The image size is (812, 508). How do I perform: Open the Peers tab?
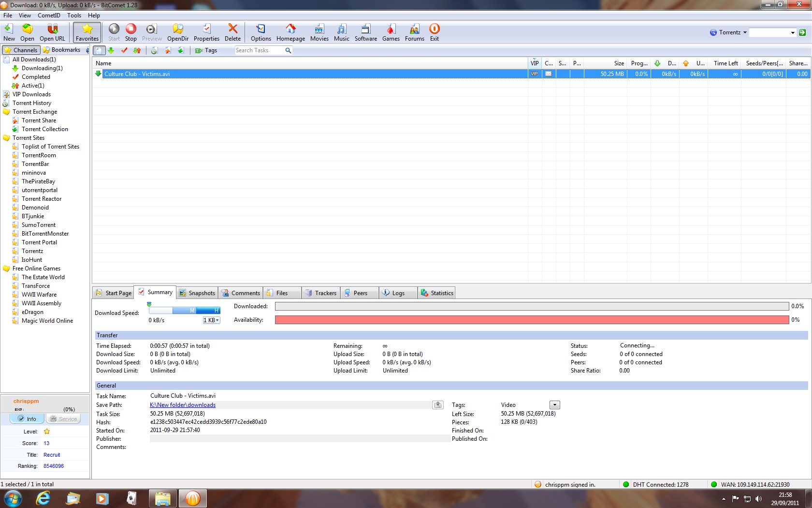360,293
